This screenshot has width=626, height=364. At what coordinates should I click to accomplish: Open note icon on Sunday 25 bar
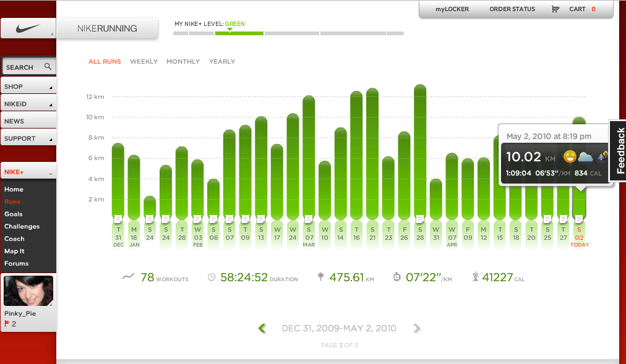pos(547,219)
